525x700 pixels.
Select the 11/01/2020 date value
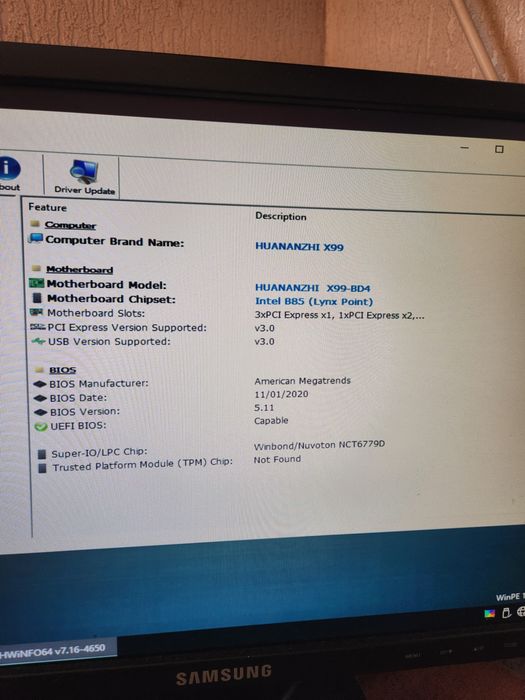[281, 394]
